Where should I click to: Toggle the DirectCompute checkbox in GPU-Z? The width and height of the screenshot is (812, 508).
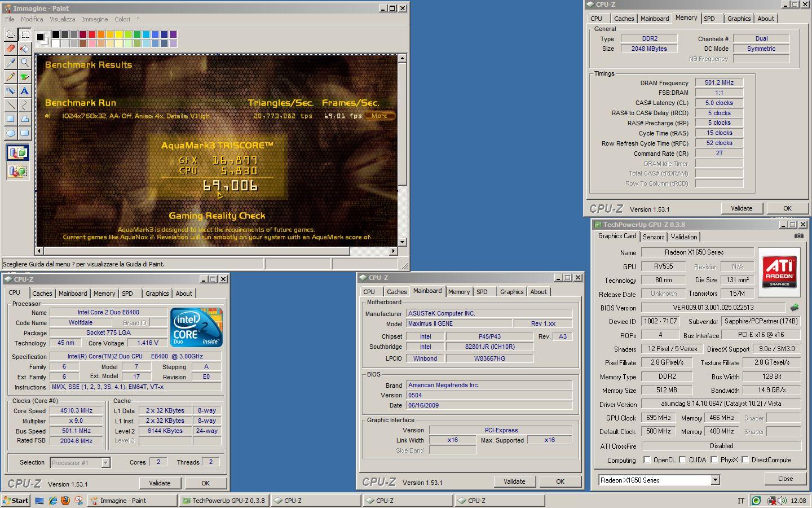[x=745, y=460]
